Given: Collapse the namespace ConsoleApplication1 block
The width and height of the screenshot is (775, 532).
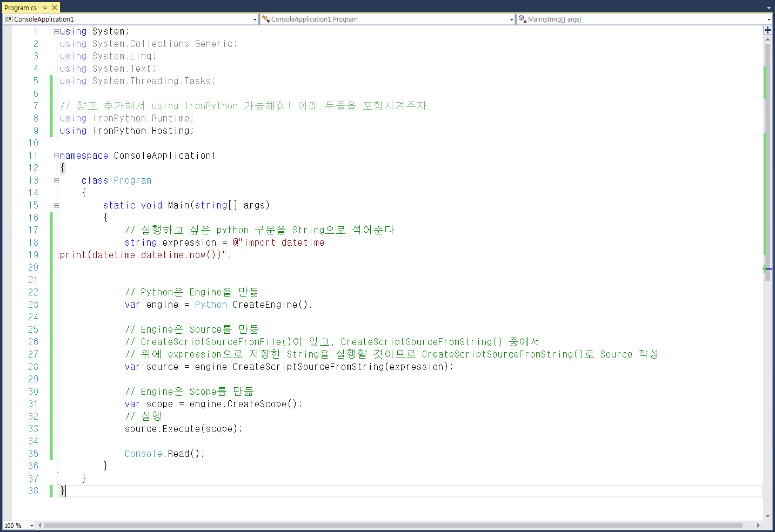Looking at the screenshot, I should pyautogui.click(x=56, y=156).
